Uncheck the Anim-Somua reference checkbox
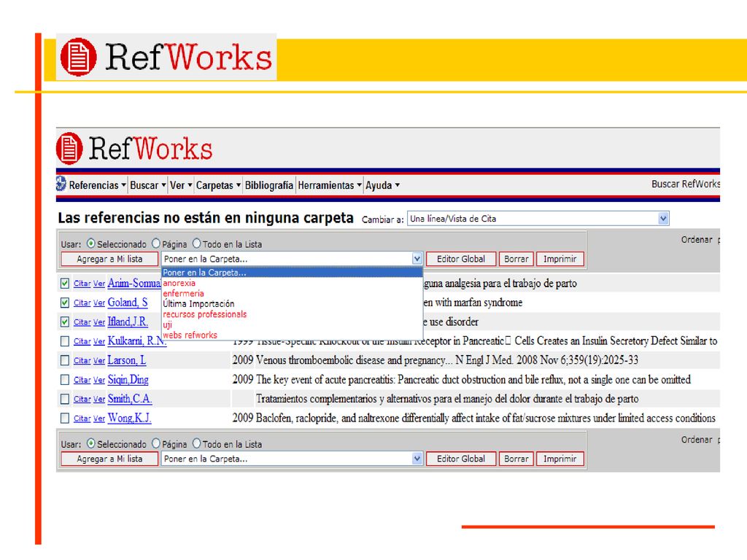747x560 pixels. coord(65,284)
